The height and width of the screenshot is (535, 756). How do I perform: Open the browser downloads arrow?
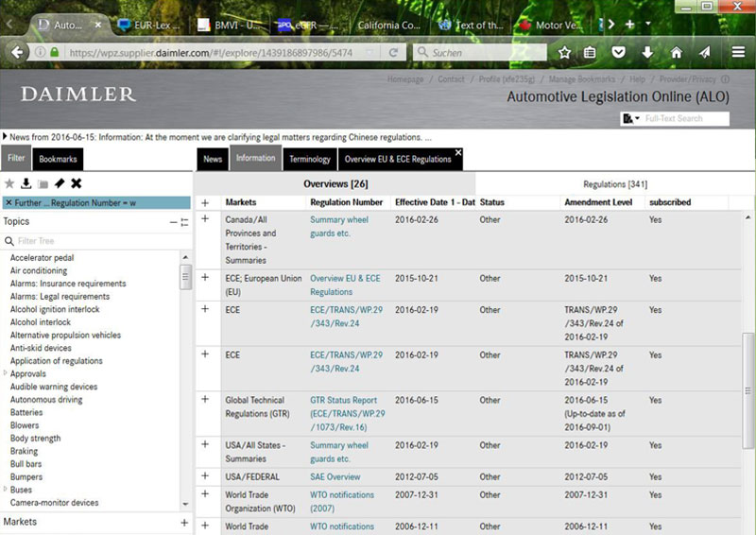click(647, 52)
